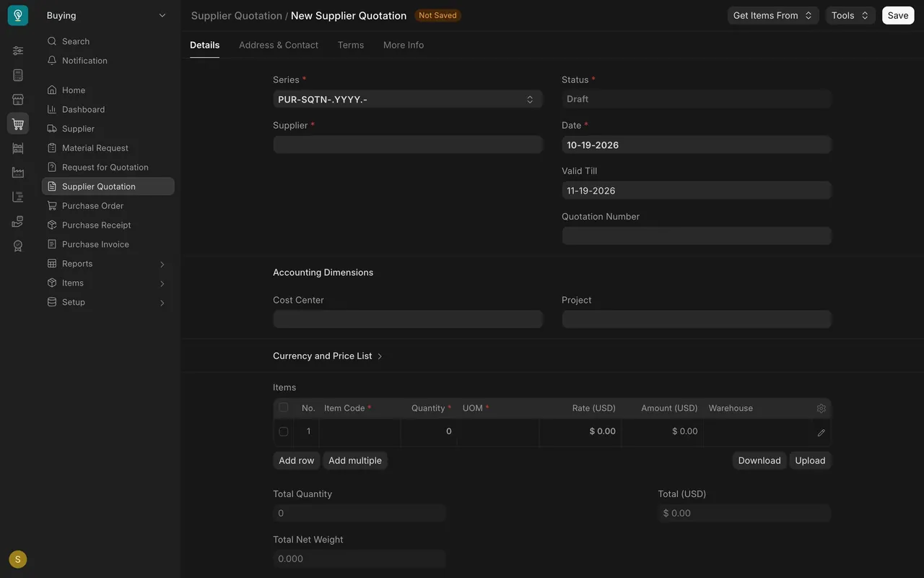
Task: Open the Get Items From dropdown
Action: pos(773,15)
